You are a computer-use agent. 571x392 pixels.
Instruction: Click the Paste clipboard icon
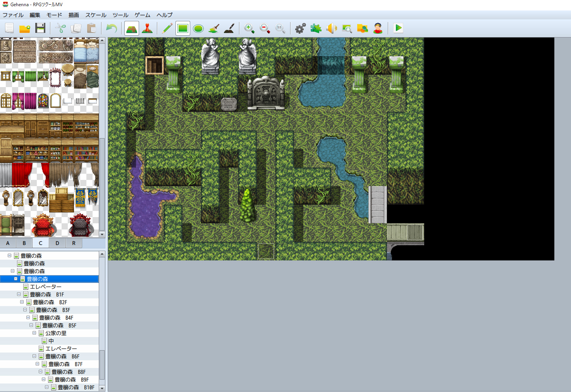coord(91,28)
